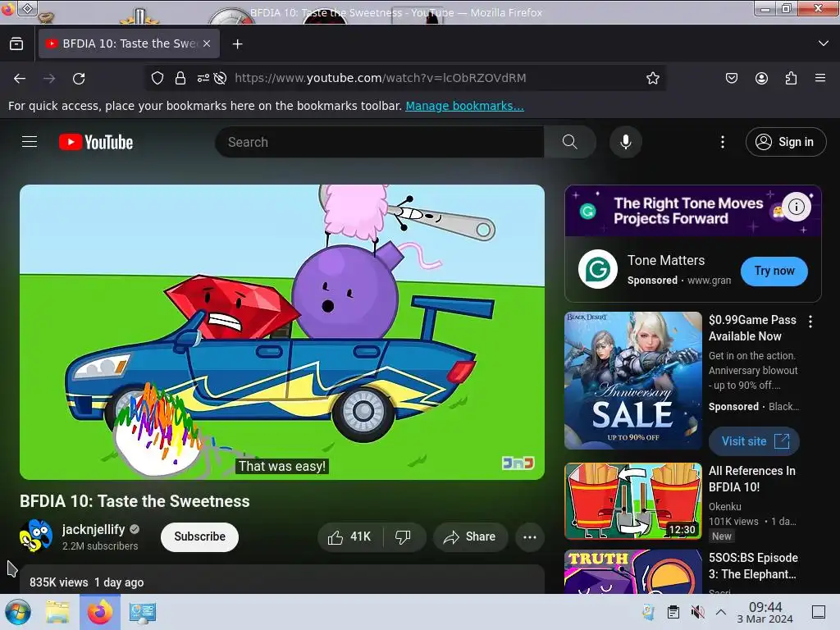This screenshot has height=630, width=840.
Task: Close the BFDIA 10 browser tab
Action: [x=207, y=43]
